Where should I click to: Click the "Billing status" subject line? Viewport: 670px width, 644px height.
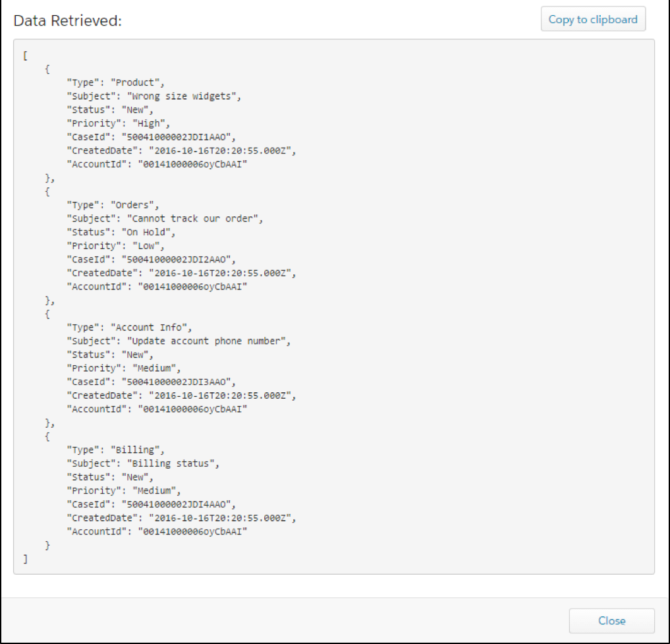(143, 463)
